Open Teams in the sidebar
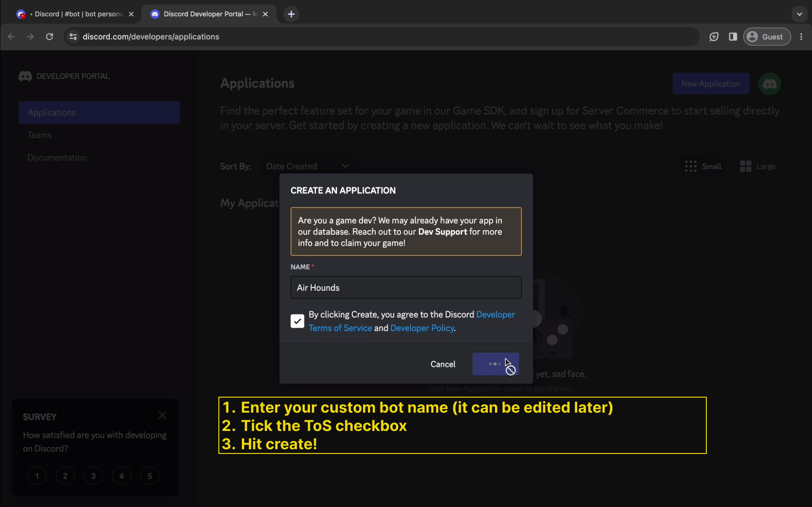 39,135
